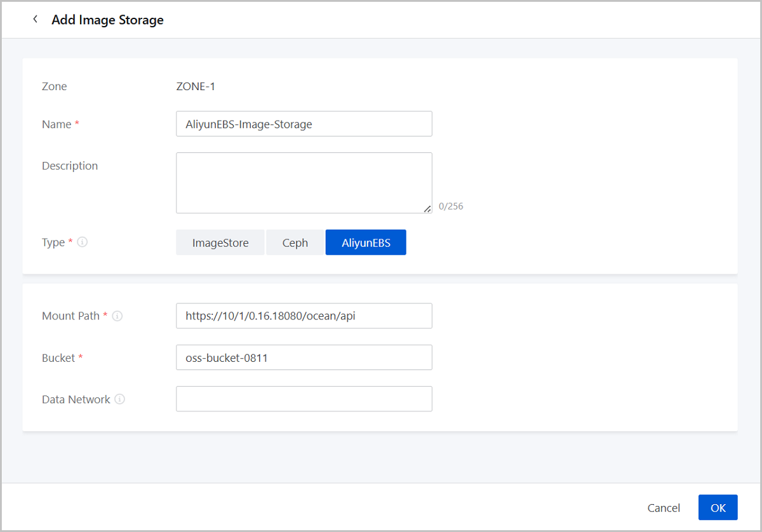Cancel adding the image storage
The width and height of the screenshot is (762, 532).
tap(664, 508)
